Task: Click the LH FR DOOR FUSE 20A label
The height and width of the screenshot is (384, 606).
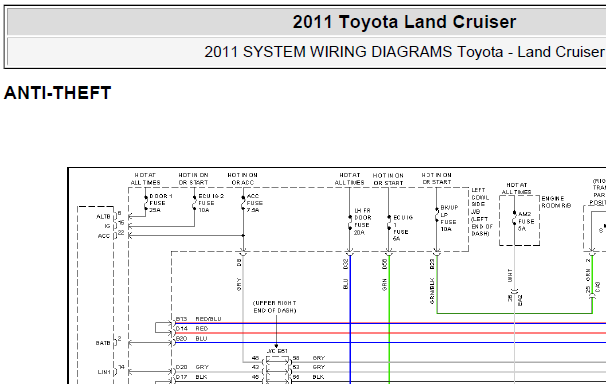Action: pos(363,222)
